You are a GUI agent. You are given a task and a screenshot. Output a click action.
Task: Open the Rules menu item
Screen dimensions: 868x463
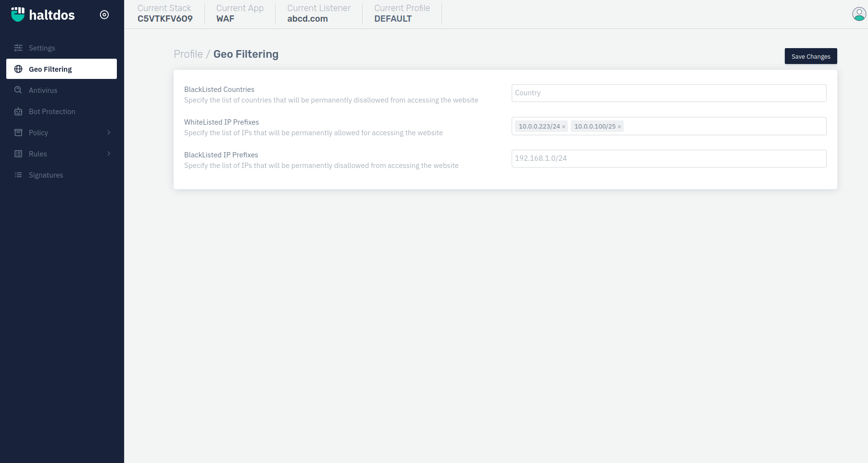pos(62,154)
